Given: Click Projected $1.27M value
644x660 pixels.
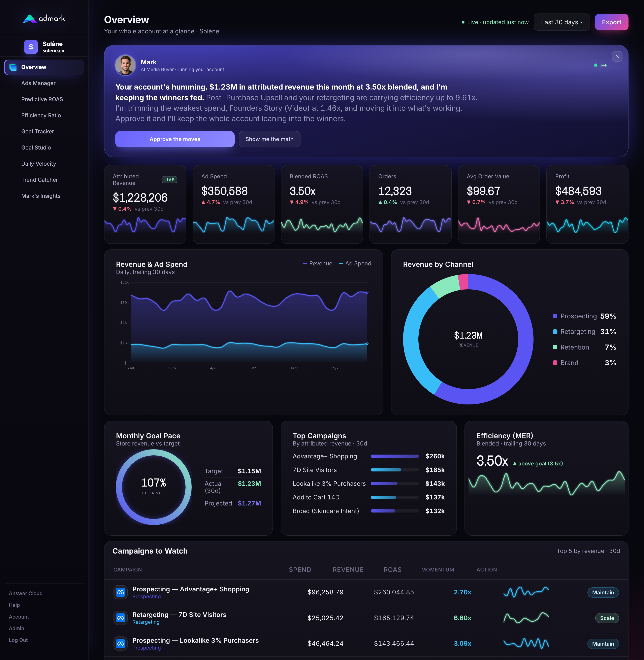Looking at the screenshot, I should [249, 503].
